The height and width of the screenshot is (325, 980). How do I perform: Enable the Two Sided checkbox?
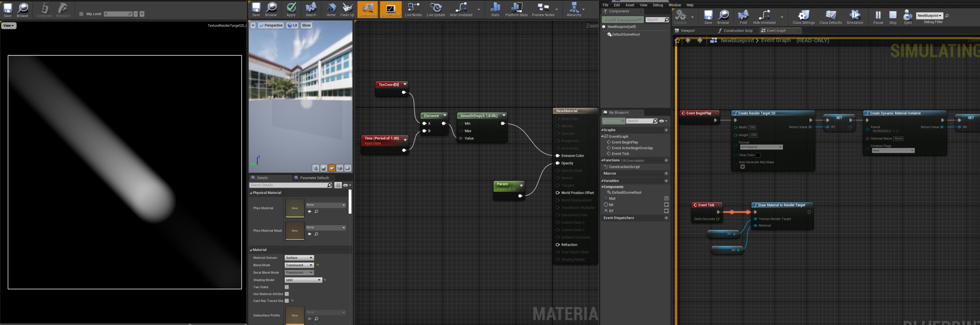pos(287,287)
